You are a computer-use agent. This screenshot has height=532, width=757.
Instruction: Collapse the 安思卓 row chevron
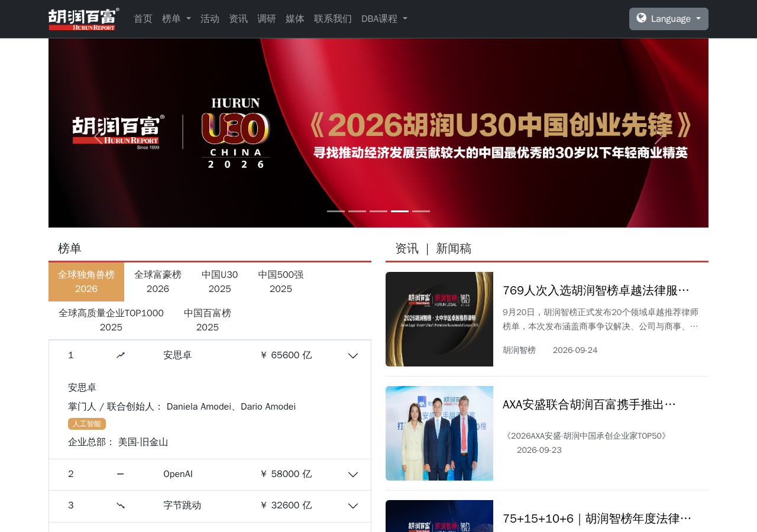coord(353,356)
